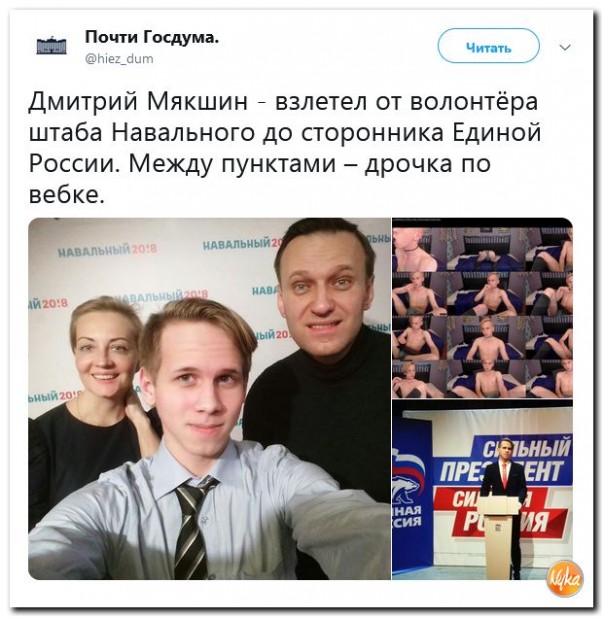Click the Читать follow button

(x=488, y=47)
